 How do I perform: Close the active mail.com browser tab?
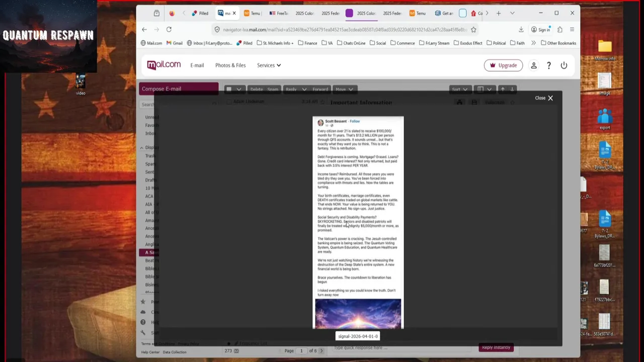coord(234,13)
